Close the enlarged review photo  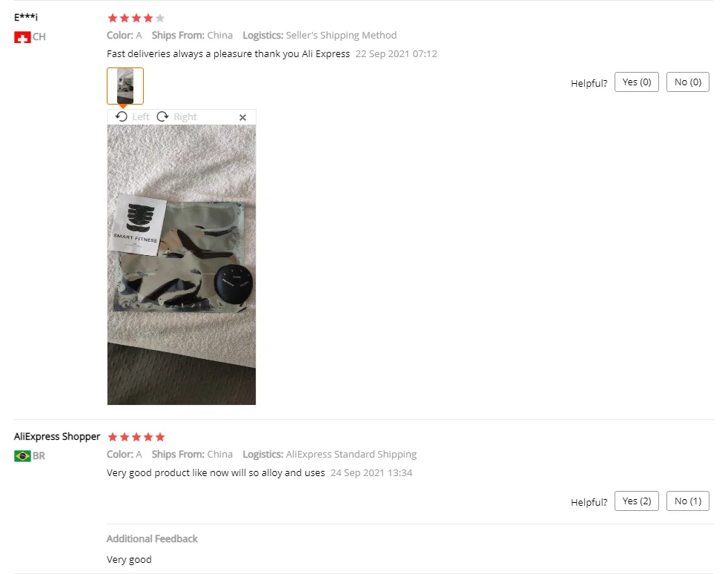[x=242, y=117]
